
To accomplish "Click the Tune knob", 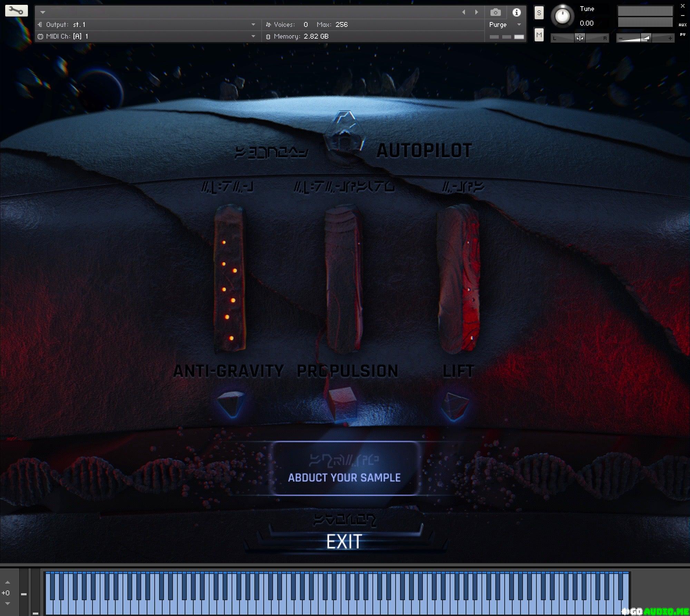I will (x=562, y=16).
